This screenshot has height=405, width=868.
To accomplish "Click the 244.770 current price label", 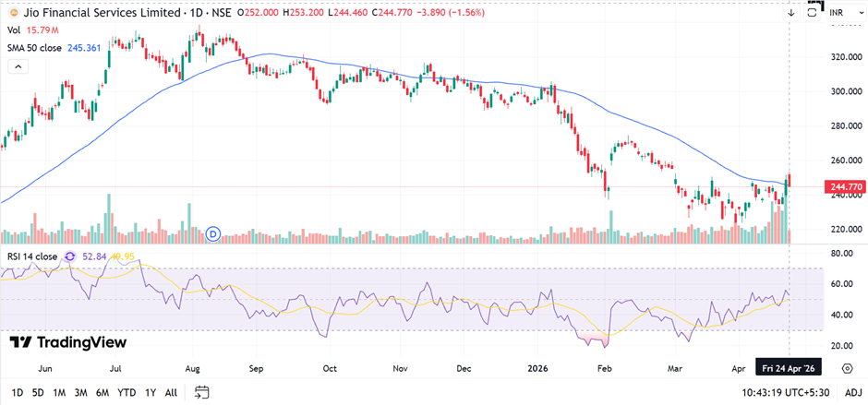I will 846,187.
